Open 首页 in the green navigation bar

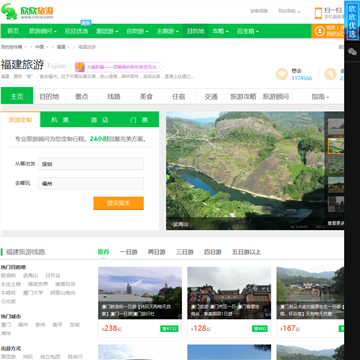pos(13,31)
